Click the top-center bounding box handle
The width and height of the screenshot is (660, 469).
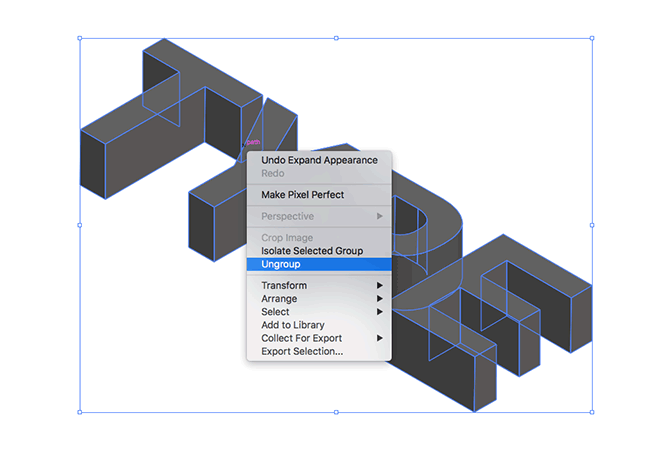[335, 39]
